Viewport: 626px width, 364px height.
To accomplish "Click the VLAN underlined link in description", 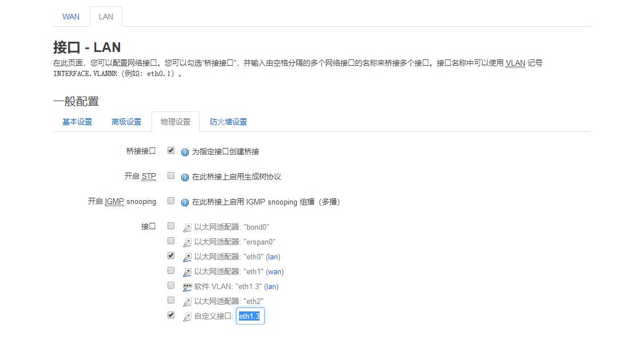I will point(514,63).
